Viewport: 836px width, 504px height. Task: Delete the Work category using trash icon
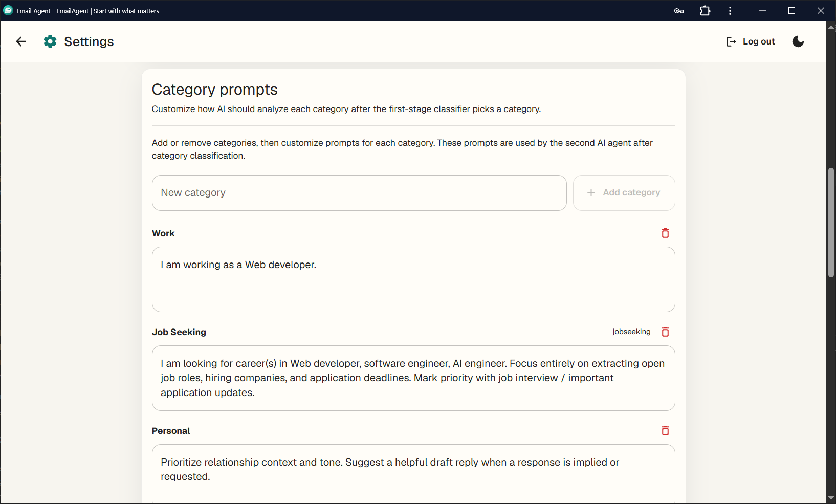[665, 233]
